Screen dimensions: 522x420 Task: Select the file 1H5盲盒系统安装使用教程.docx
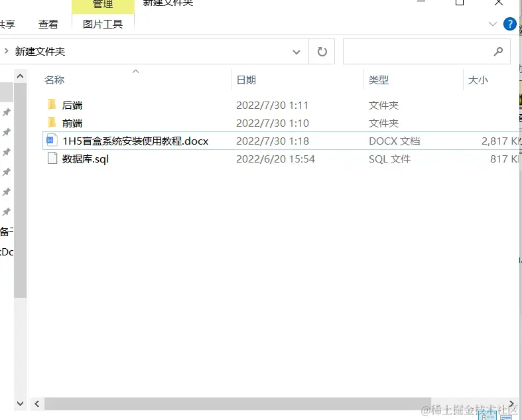[x=135, y=141]
